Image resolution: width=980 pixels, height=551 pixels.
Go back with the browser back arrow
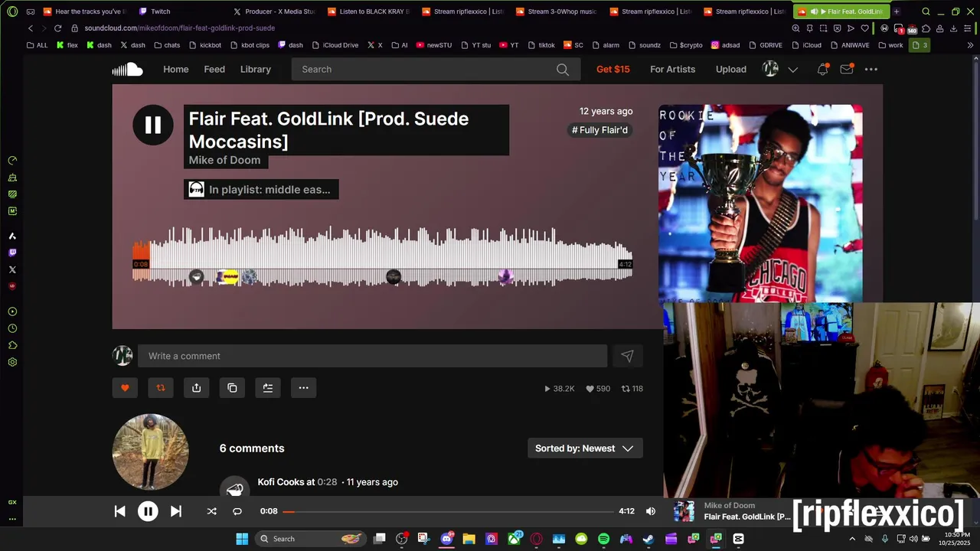coord(31,28)
